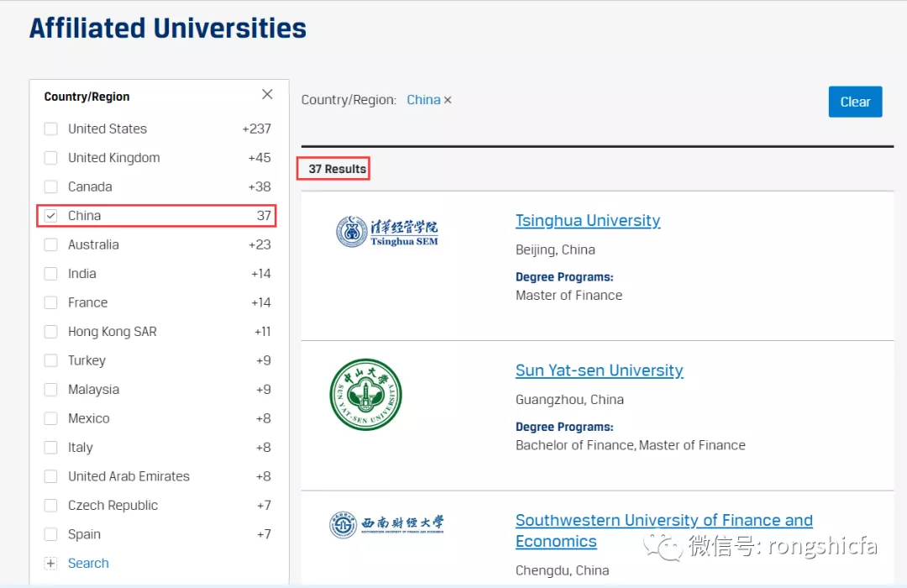Image resolution: width=907 pixels, height=588 pixels.
Task: Open the Tsinghua SEM logo
Action: (x=387, y=232)
